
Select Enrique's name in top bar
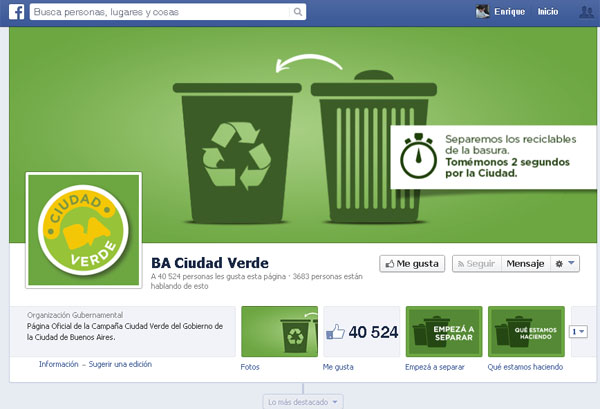[x=510, y=13]
